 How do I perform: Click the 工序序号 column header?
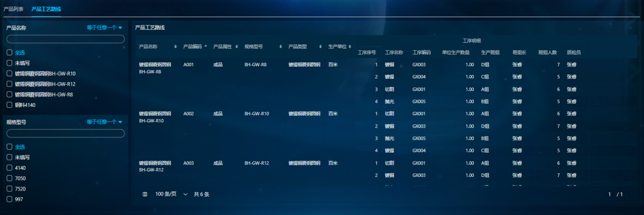(367, 53)
